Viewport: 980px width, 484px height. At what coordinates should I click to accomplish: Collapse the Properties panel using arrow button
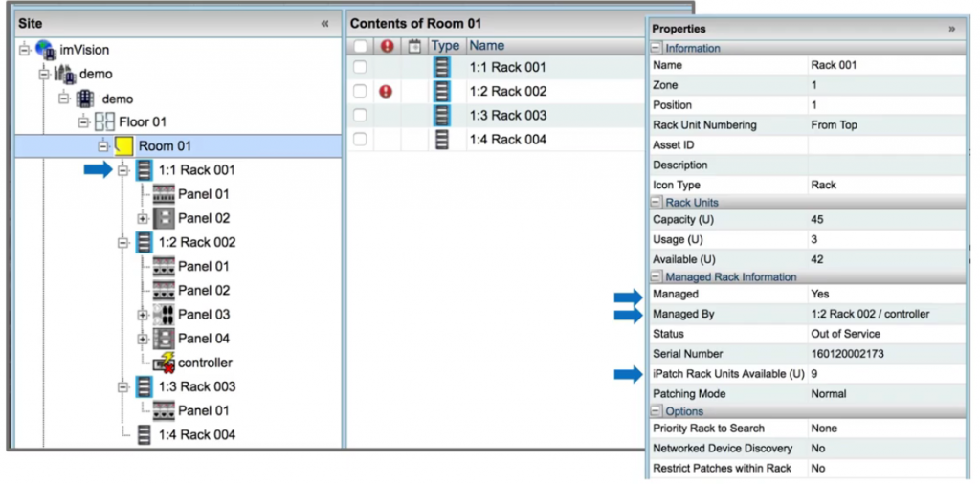point(952,29)
